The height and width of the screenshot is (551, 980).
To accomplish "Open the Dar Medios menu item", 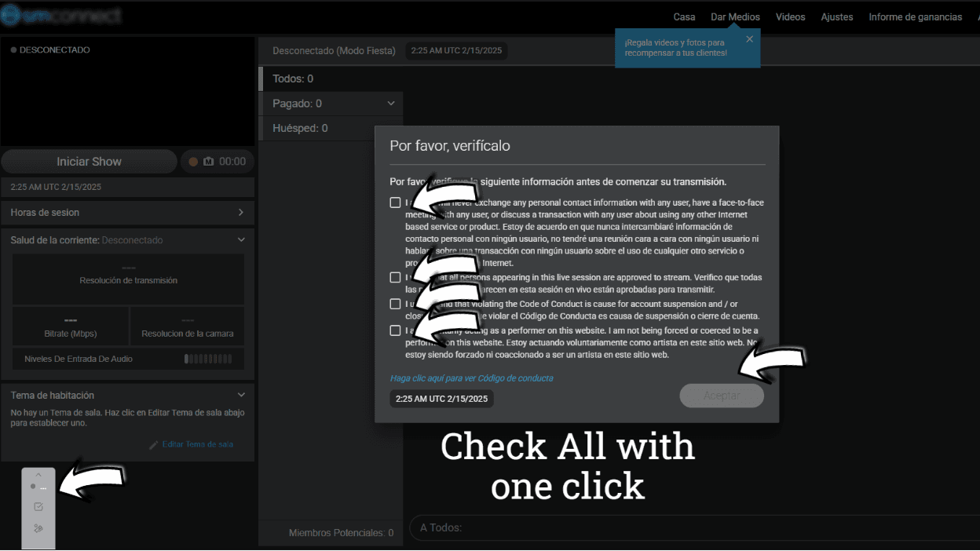I will (735, 16).
